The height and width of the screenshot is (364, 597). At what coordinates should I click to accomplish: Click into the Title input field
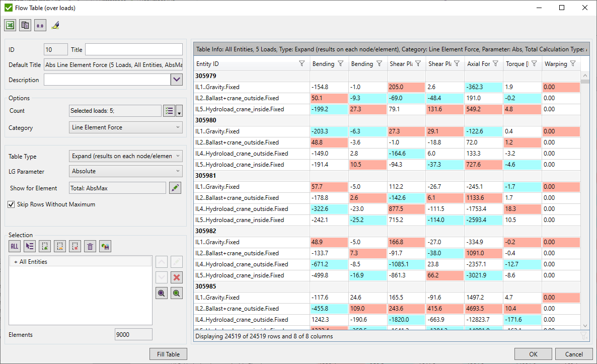point(133,49)
